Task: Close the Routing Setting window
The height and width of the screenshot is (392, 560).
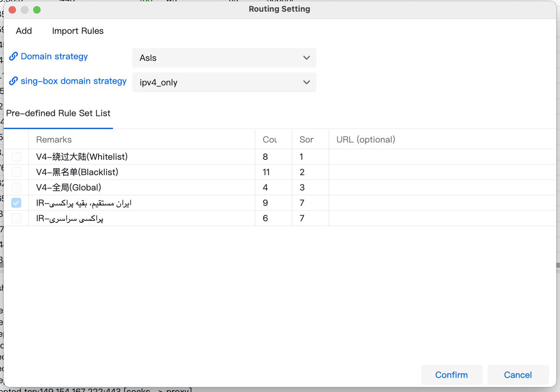Action: point(12,10)
